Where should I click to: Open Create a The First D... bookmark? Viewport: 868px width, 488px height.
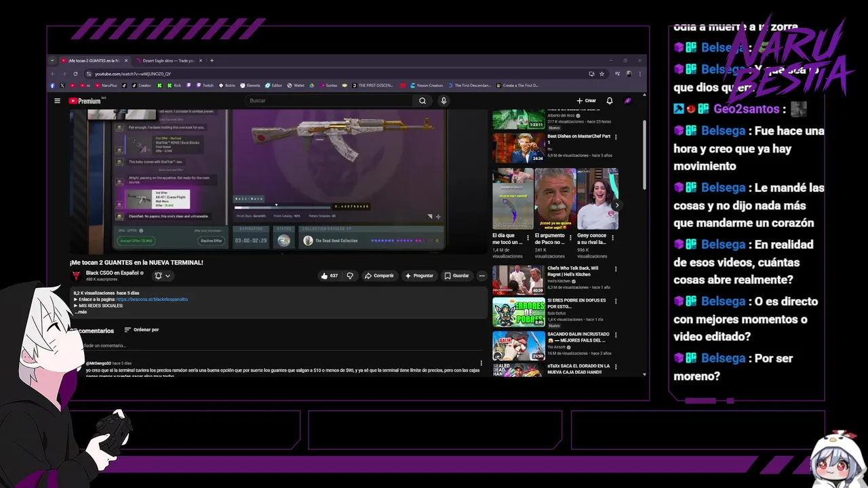517,85
